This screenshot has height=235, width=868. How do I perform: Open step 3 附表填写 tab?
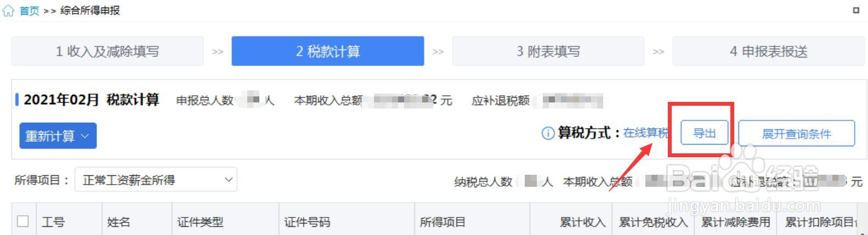click(x=548, y=51)
